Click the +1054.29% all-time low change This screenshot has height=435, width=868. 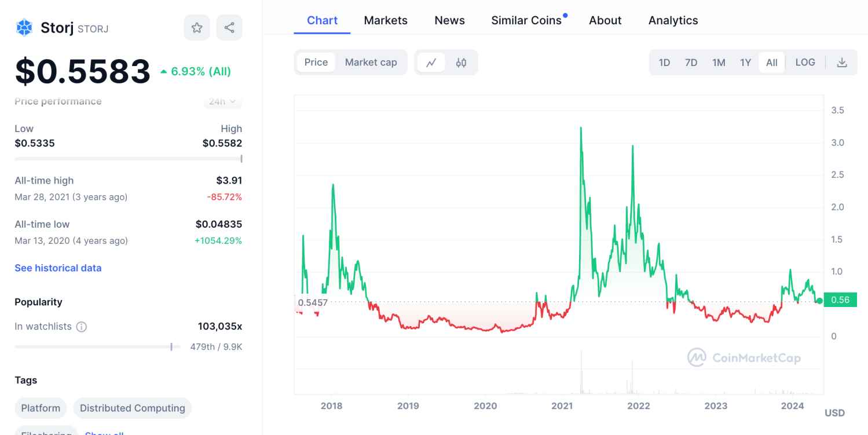click(218, 240)
